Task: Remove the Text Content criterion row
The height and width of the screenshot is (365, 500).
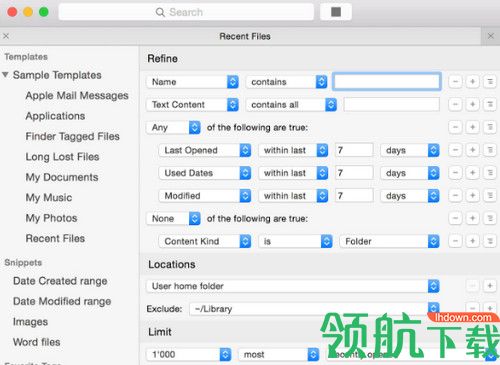Action: coord(455,105)
